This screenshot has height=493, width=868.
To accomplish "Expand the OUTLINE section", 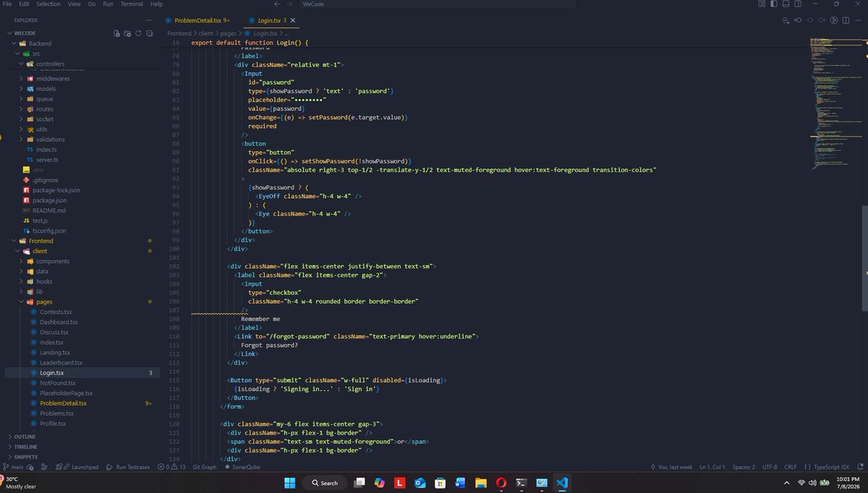I will [x=25, y=437].
